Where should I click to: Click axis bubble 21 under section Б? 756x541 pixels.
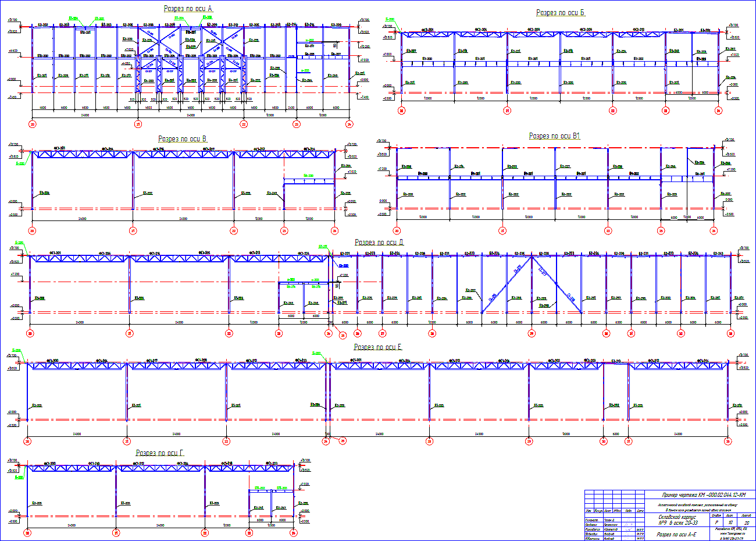(507, 111)
